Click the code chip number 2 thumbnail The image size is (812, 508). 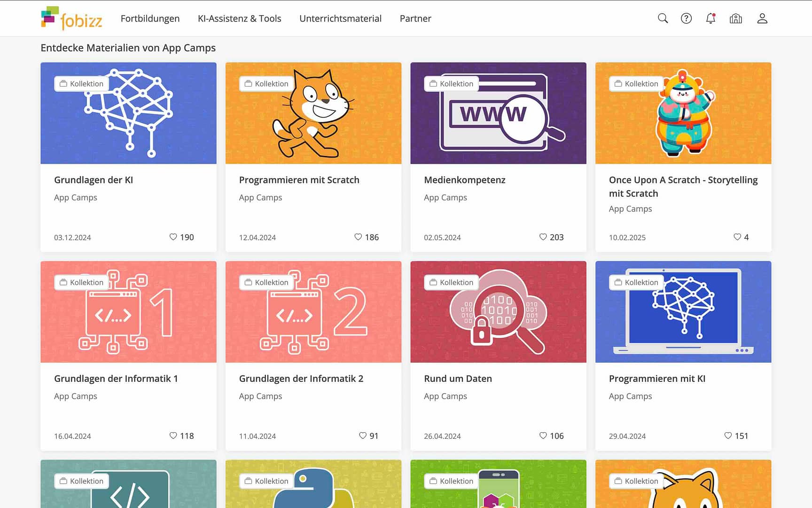313,312
